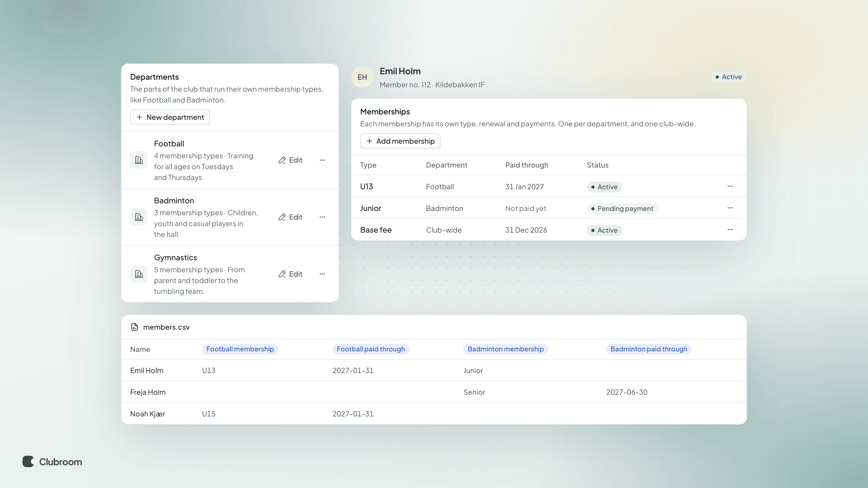Click the EH avatar for Emil Holm
This screenshot has width=868, height=488.
click(x=362, y=77)
